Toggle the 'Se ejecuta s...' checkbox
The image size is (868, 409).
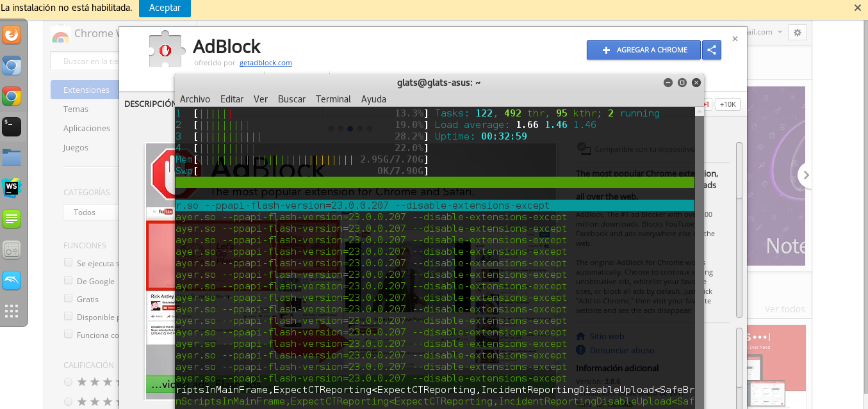coord(68,263)
